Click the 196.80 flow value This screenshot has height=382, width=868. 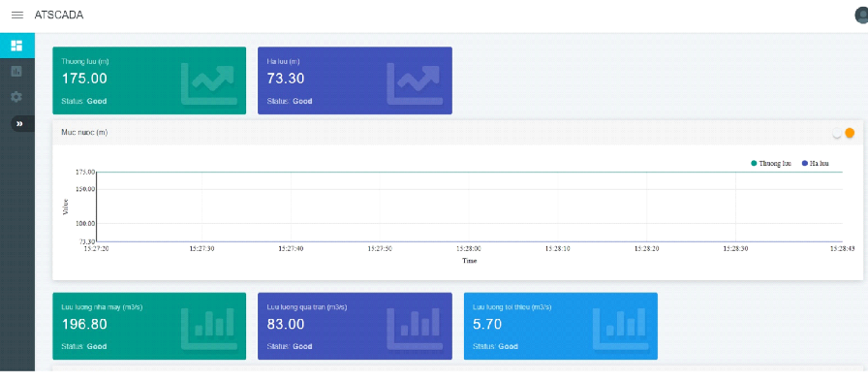(x=84, y=325)
